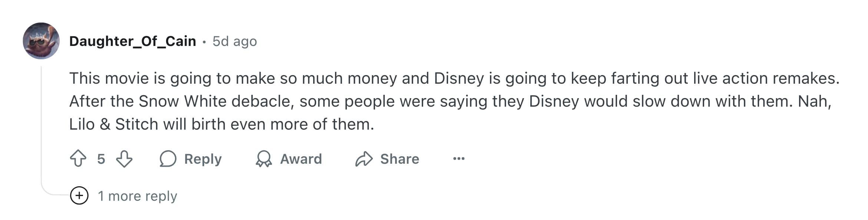
Task: Click Daughter_Of_Cain's crab avatar
Action: pyautogui.click(x=42, y=41)
